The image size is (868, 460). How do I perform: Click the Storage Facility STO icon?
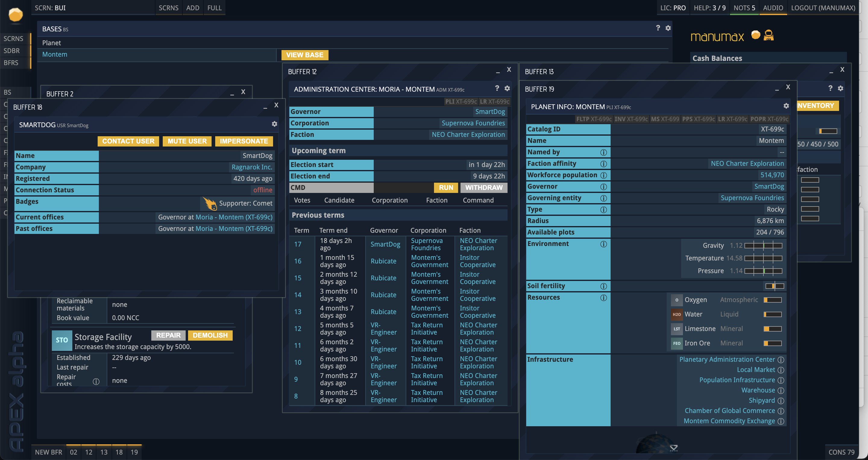tap(62, 340)
